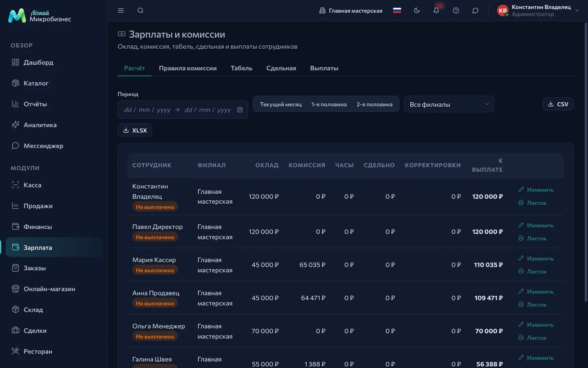
Task: Open the calendar picker icon
Action: pos(240,110)
